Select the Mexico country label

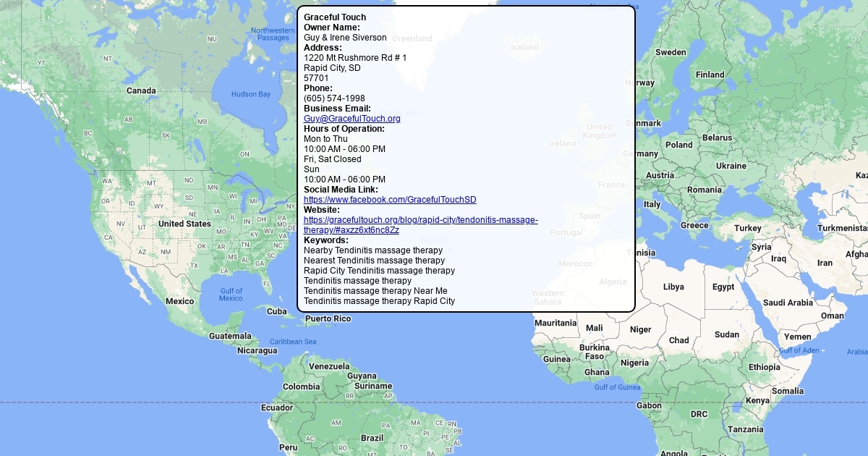click(179, 301)
